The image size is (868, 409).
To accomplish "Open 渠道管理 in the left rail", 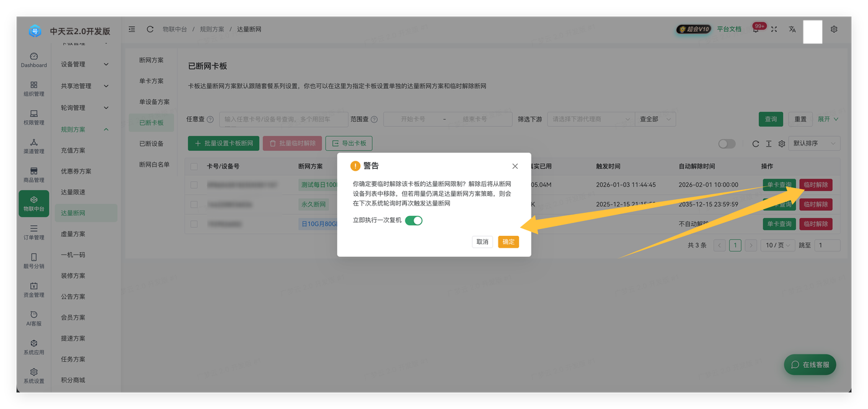I will 33,146.
